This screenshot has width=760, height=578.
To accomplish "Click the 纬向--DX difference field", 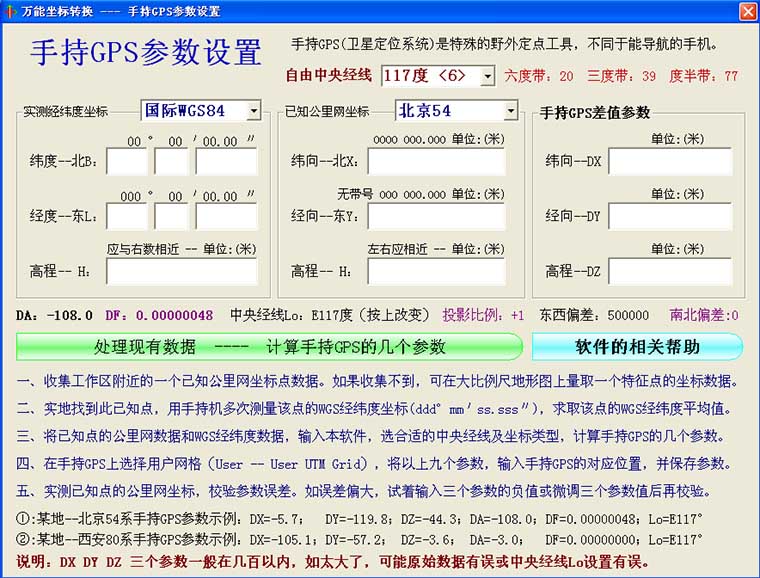I will (670, 161).
